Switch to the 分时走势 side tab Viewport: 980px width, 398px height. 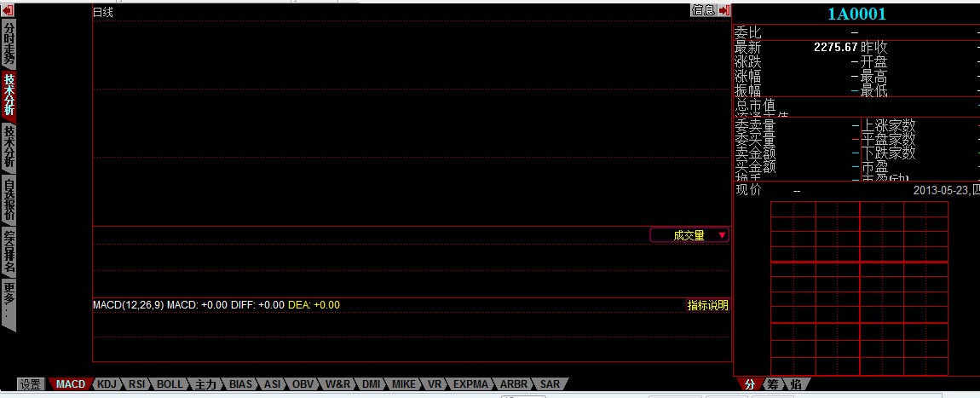(x=9, y=43)
